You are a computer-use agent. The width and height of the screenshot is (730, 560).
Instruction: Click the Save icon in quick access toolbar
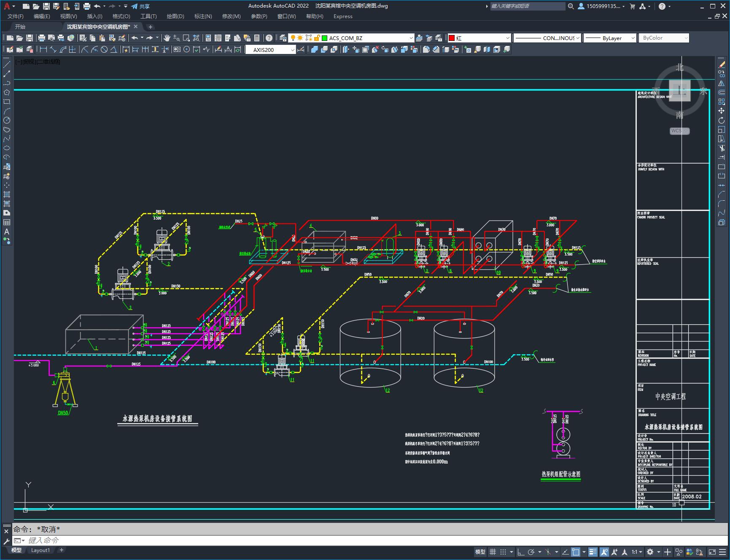click(46, 6)
